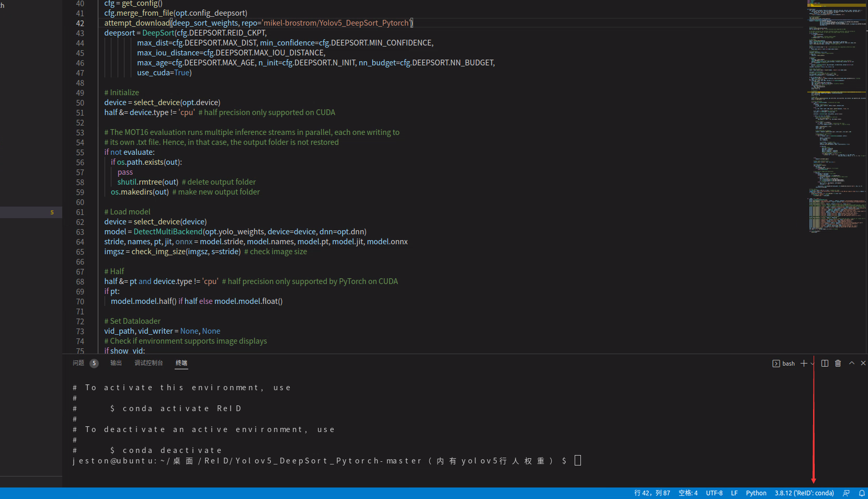Click 'use_cuda=True' on line 47
The width and height of the screenshot is (868, 499).
tap(164, 73)
